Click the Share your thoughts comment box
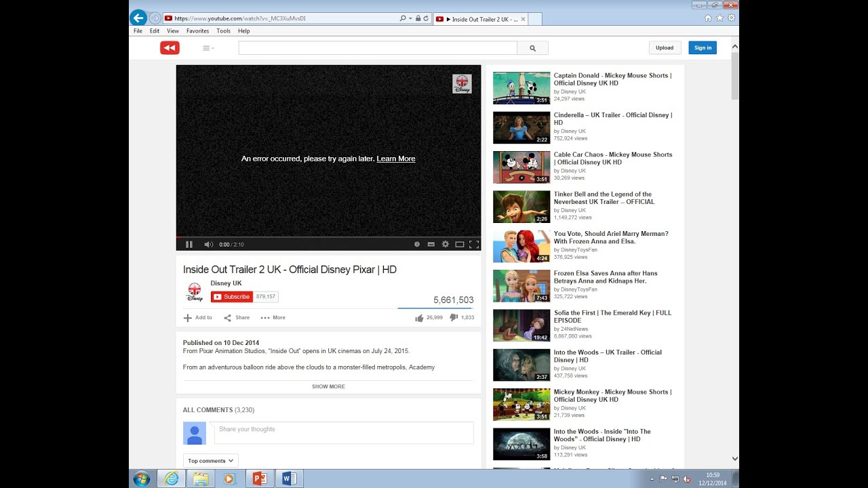 (x=343, y=433)
